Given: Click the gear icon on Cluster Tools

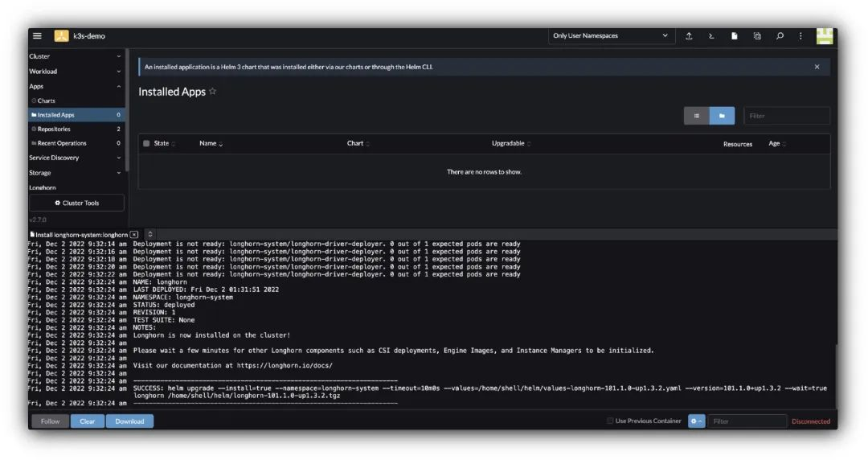Looking at the screenshot, I should 58,203.
